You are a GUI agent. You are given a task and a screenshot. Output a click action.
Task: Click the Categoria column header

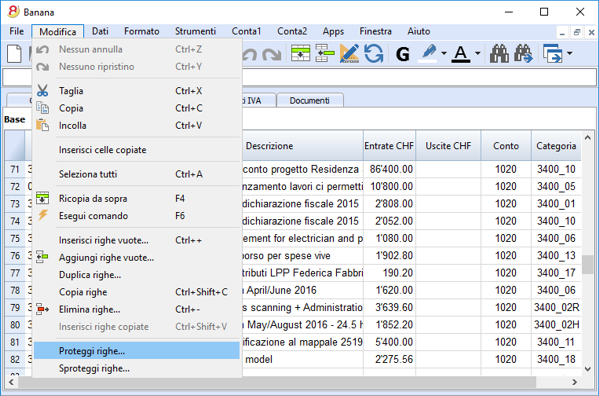point(556,146)
